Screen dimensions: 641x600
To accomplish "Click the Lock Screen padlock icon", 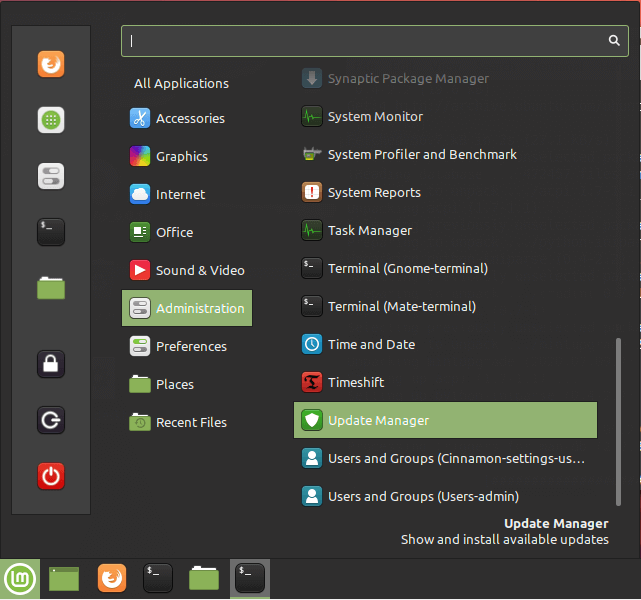I will point(51,364).
